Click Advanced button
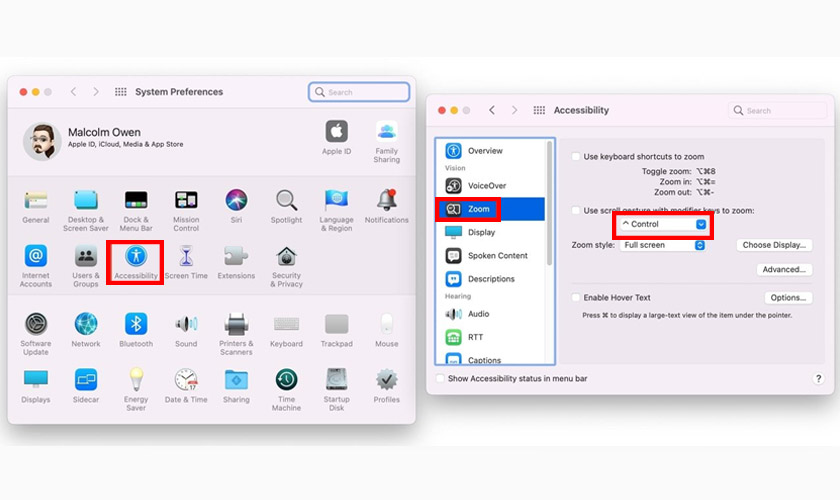The height and width of the screenshot is (500, 840). pyautogui.click(x=784, y=270)
